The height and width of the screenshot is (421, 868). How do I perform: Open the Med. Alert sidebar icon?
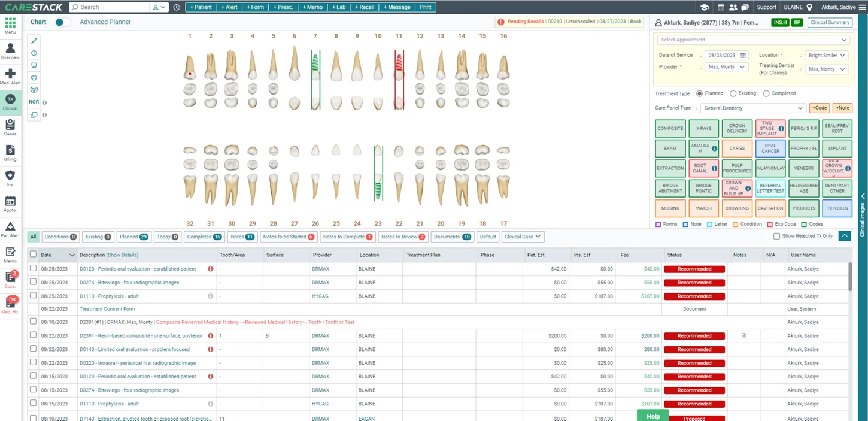coord(10,76)
